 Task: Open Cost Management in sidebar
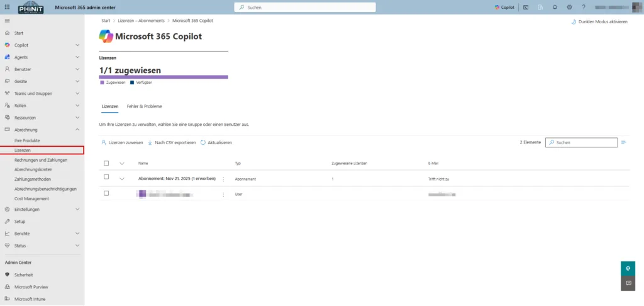pos(31,199)
